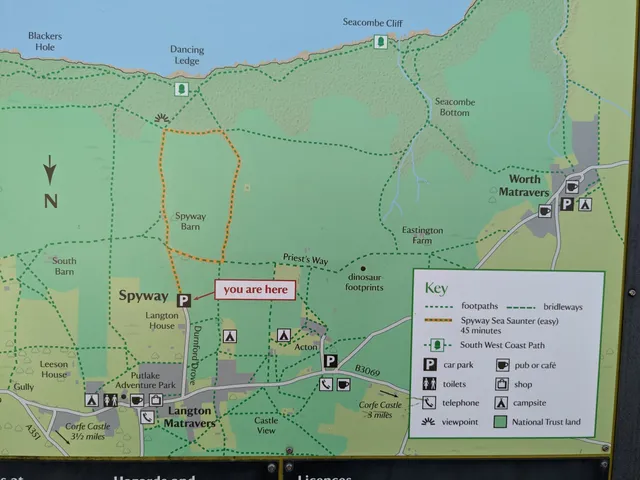Click the north direction arrow

coord(50,170)
